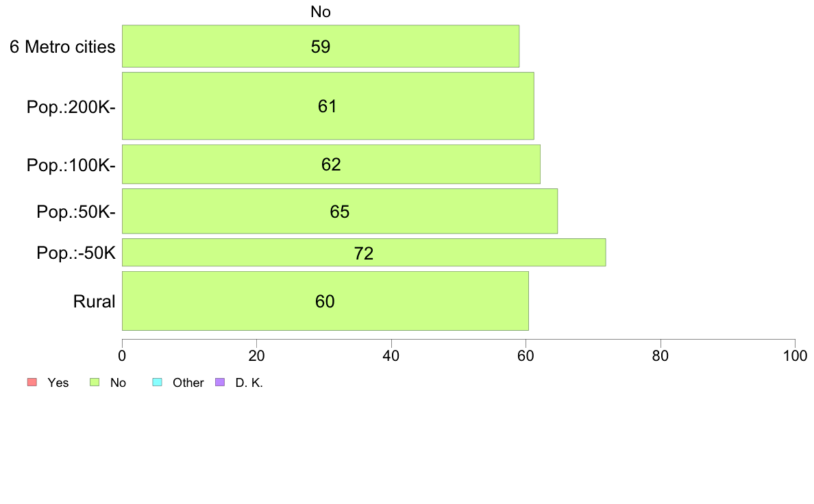
Task: Select the Rural bar
Action: pyautogui.click(x=325, y=301)
